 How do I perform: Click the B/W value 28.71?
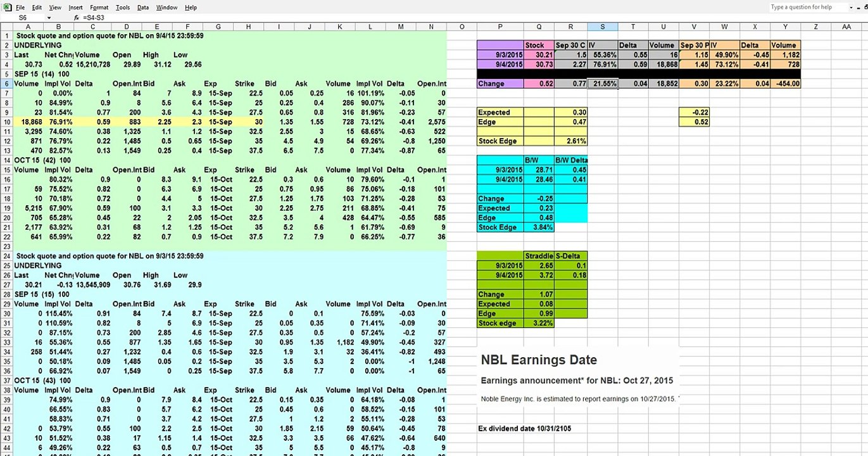click(539, 170)
